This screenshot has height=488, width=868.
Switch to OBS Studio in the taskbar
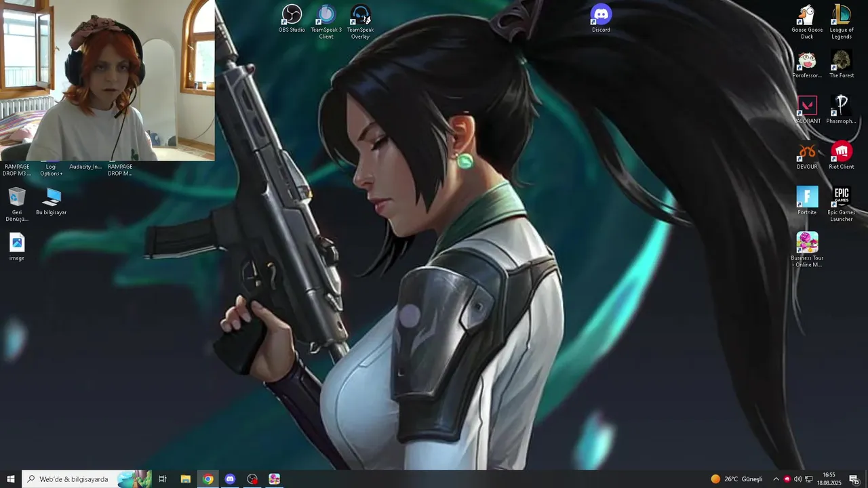(252, 479)
